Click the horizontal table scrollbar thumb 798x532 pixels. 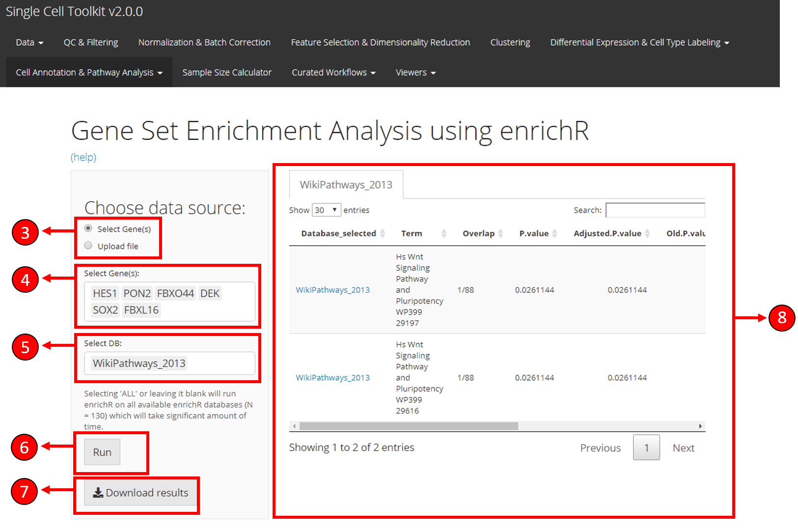[409, 426]
